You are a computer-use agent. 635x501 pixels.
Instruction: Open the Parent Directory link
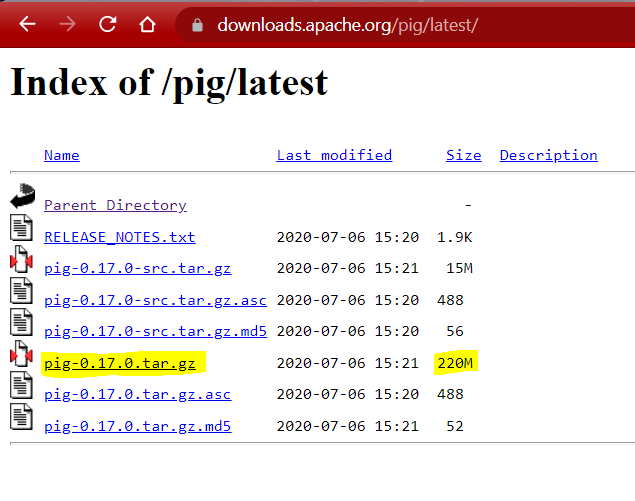[115, 205]
